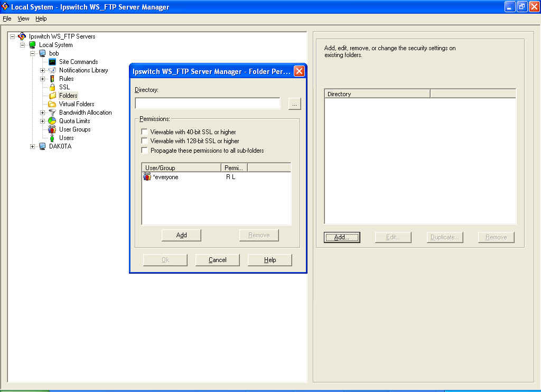Click the Virtual Folders icon
This screenshot has height=392, width=541.
click(x=52, y=104)
